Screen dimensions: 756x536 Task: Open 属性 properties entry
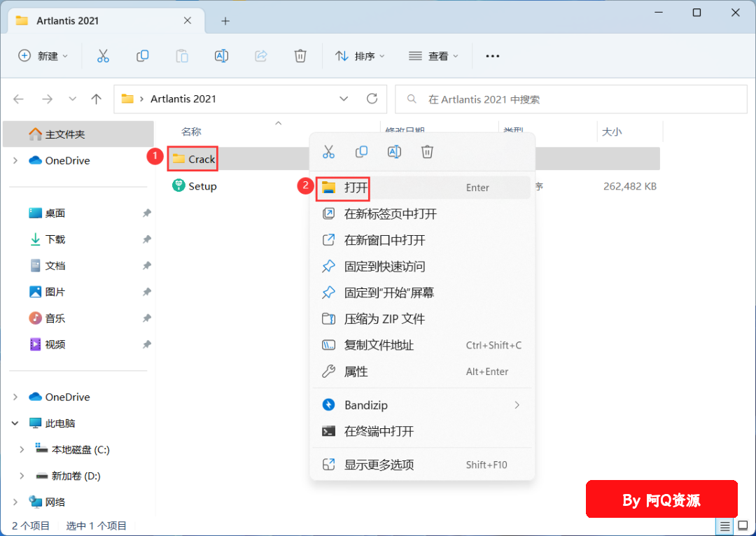pos(422,371)
